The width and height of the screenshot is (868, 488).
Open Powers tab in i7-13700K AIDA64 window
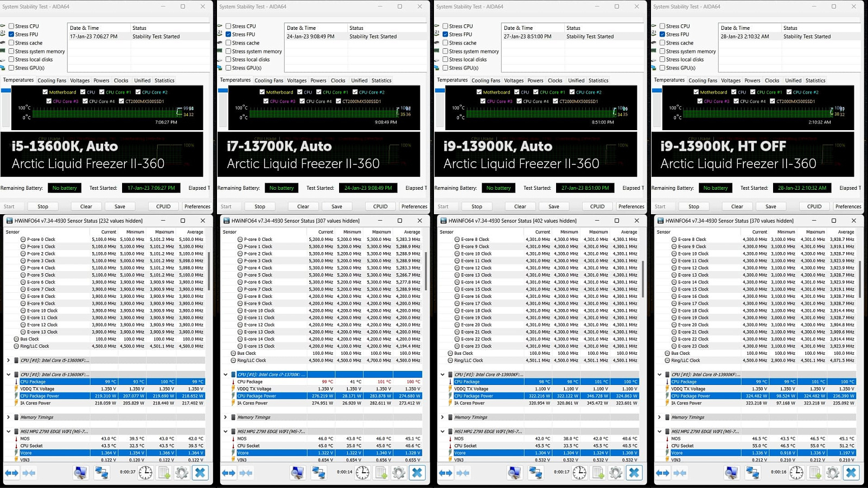[x=318, y=80]
